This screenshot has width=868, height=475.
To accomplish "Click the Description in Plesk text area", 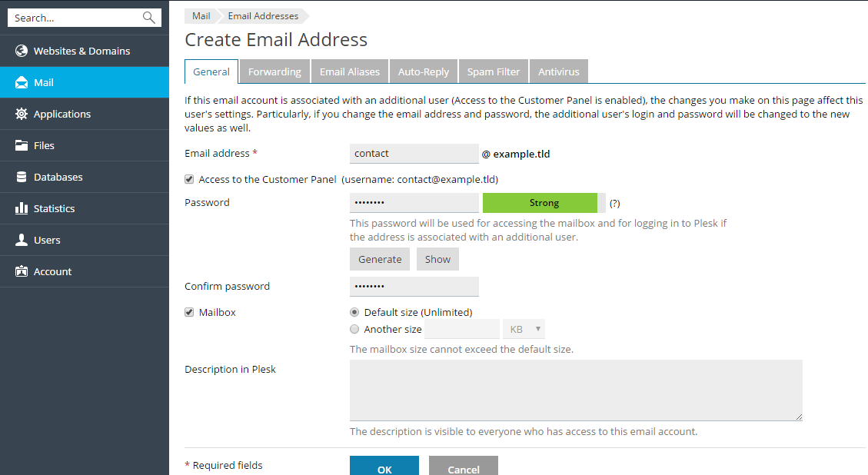I will [576, 390].
